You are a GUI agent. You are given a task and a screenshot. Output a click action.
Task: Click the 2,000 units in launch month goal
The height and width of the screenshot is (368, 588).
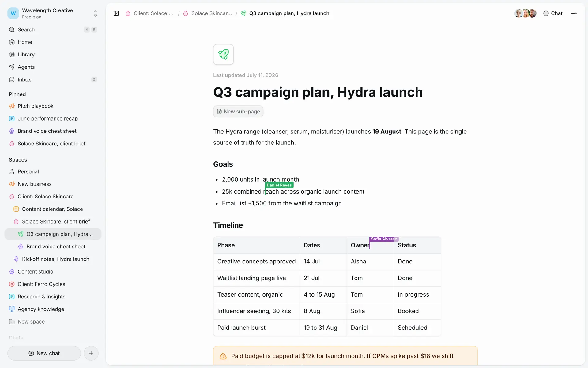click(x=260, y=179)
